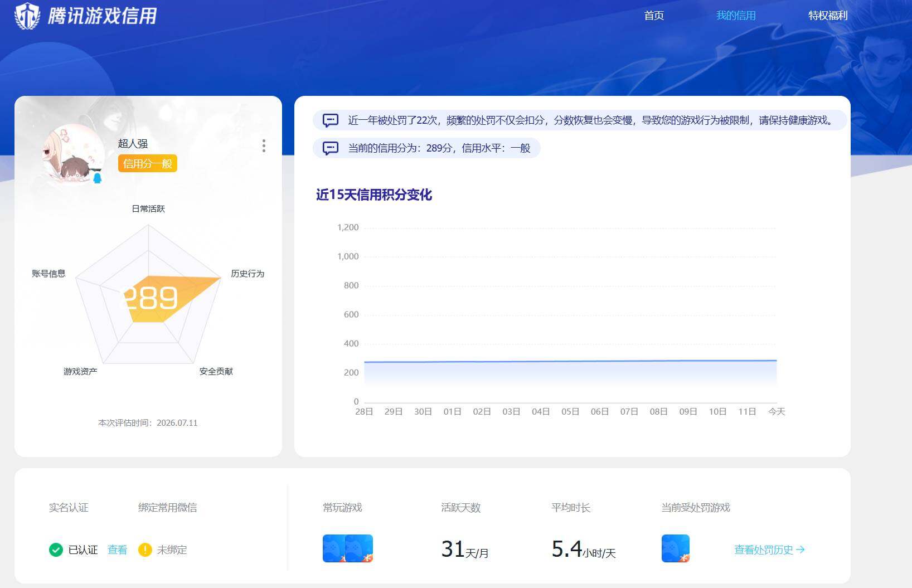Click the 账号信息 radar axis label
Screen dimensions: 912x588
point(48,274)
